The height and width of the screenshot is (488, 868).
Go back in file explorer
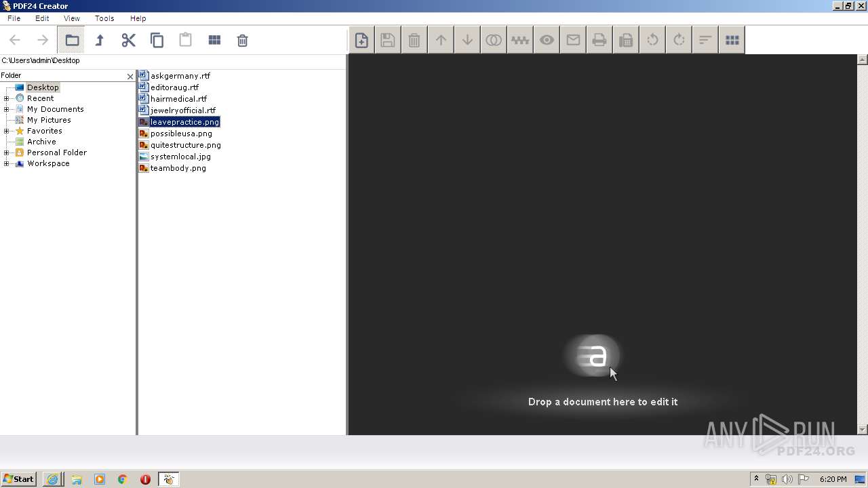point(15,41)
